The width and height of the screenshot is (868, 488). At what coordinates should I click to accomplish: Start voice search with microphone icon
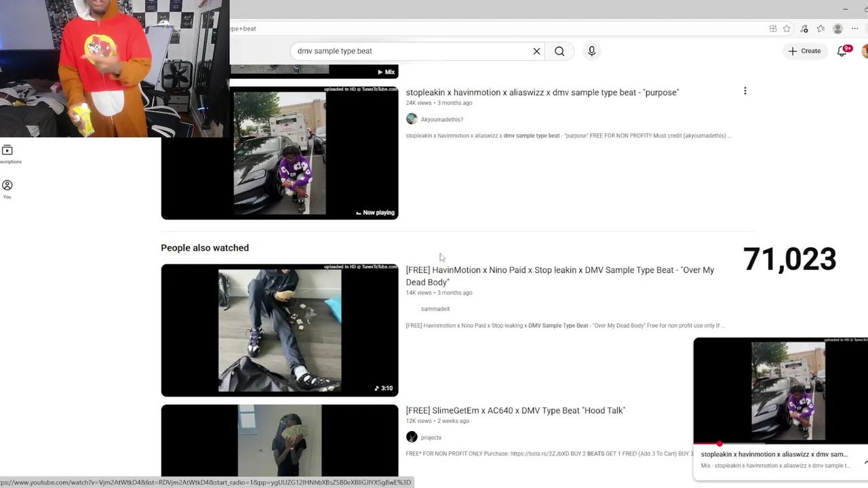point(591,51)
